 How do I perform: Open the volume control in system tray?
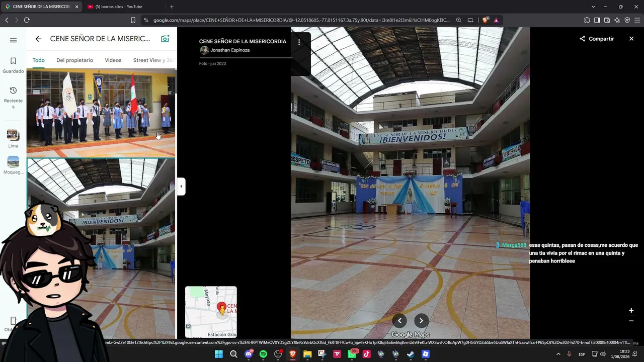point(603,354)
